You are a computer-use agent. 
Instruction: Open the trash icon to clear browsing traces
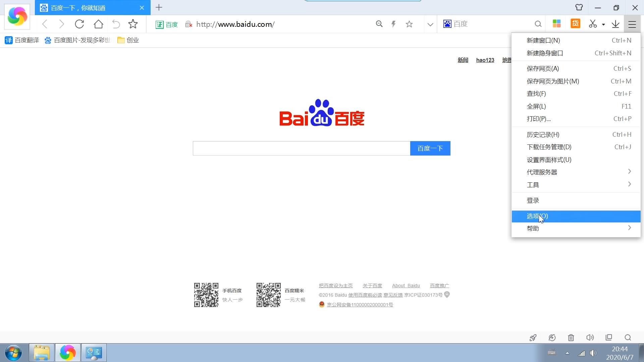point(571,338)
